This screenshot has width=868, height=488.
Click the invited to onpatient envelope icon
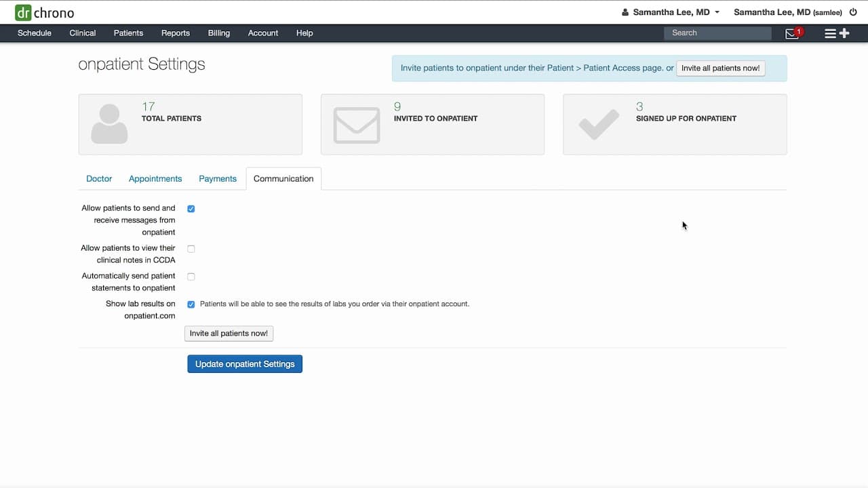[357, 125]
